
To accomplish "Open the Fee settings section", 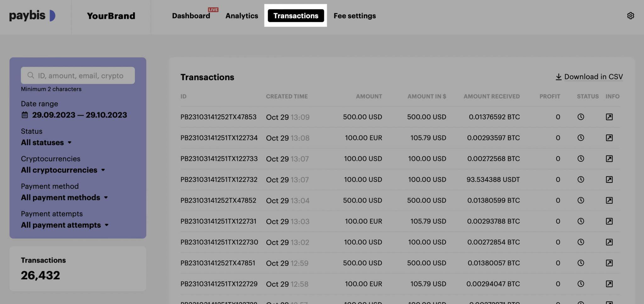I will [355, 16].
